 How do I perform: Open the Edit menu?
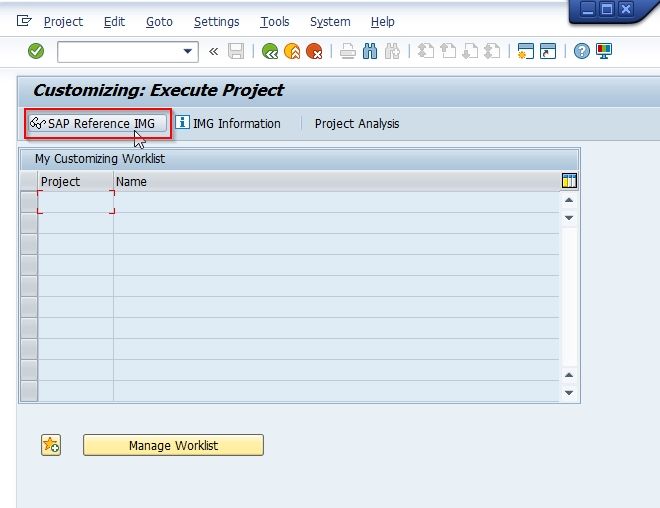[x=114, y=21]
